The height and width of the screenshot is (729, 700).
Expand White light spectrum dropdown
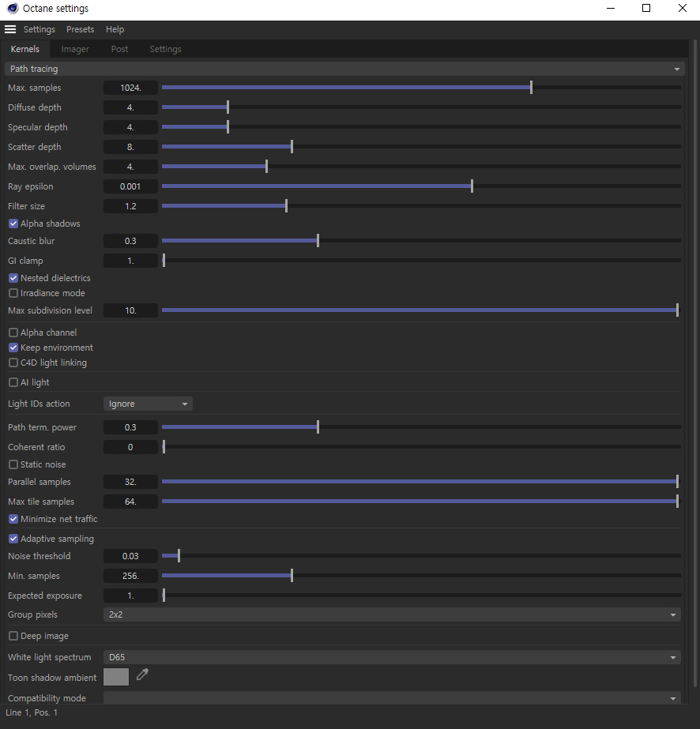pos(392,657)
